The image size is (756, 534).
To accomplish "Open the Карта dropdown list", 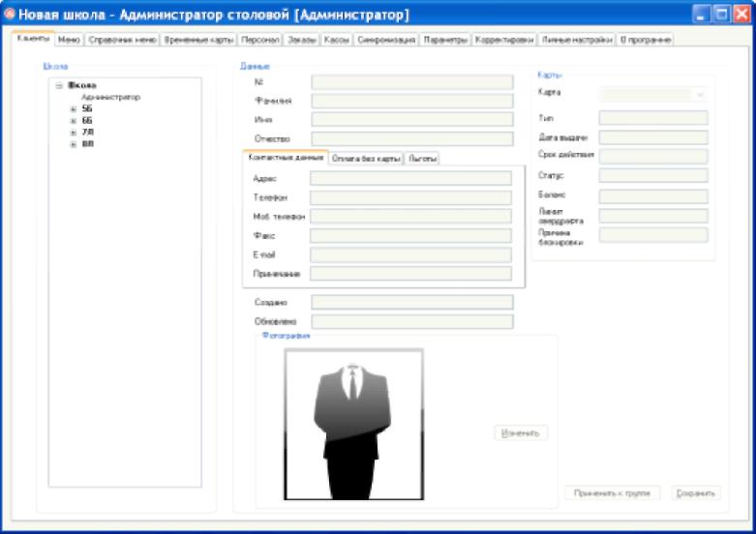I will [x=700, y=95].
